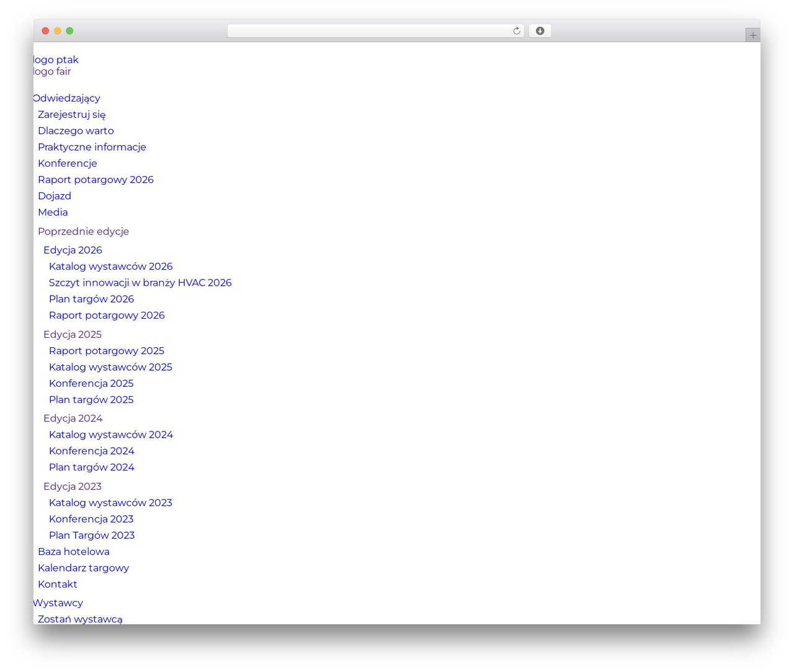The width and height of the screenshot is (794, 672).
Task: Add a new tab with the plus button
Action: [752, 35]
